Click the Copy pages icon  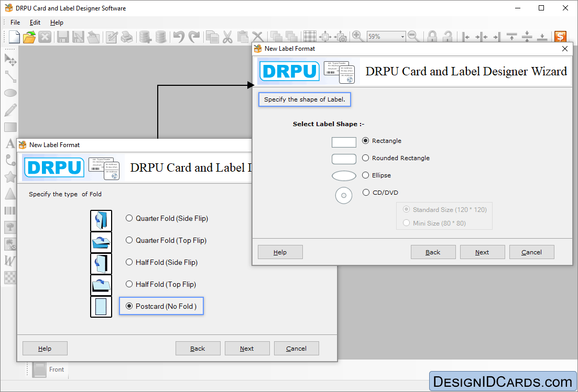click(212, 37)
